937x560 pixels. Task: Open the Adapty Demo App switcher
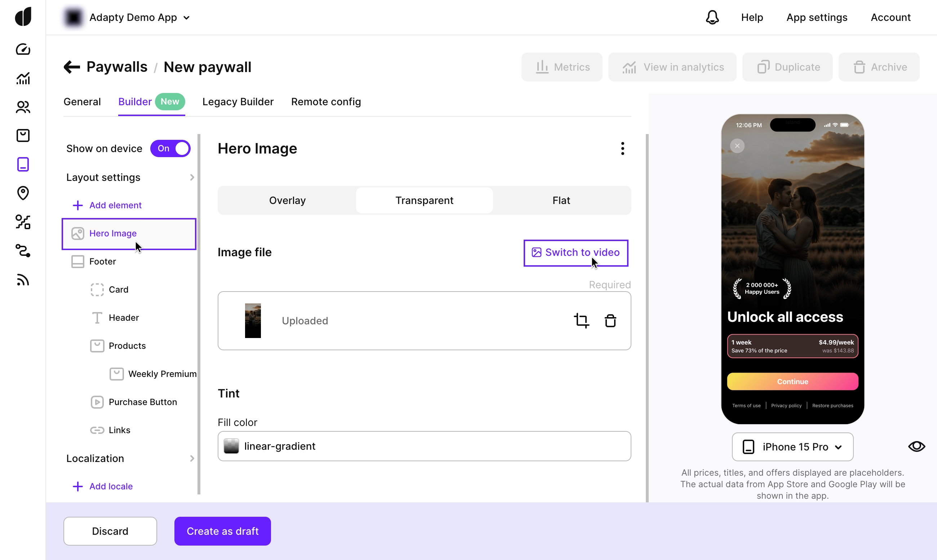pyautogui.click(x=139, y=17)
